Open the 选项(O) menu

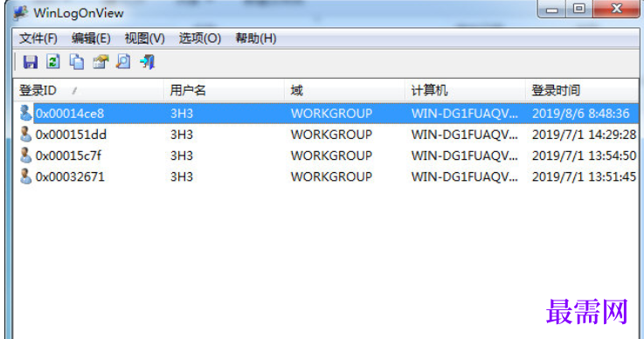pos(199,38)
